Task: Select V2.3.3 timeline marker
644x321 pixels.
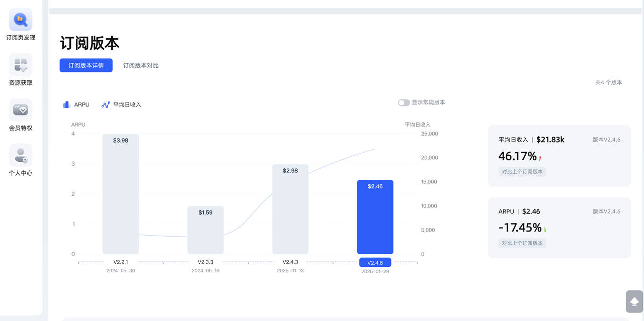Action: (205, 262)
